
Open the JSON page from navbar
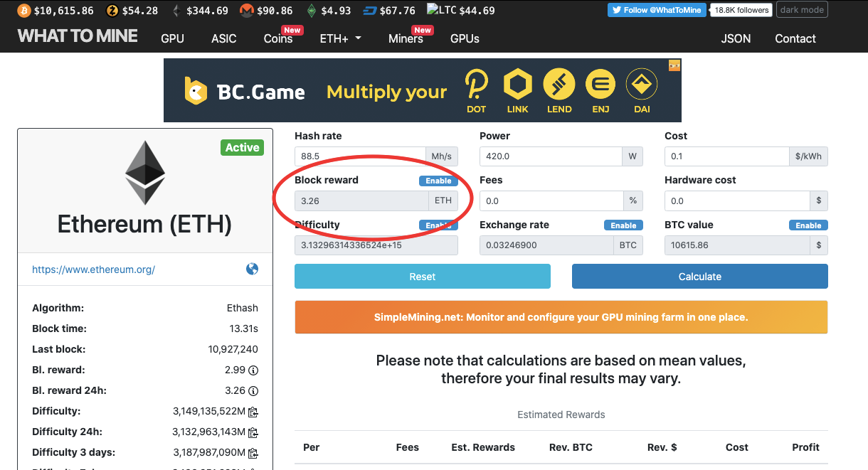pyautogui.click(x=736, y=38)
